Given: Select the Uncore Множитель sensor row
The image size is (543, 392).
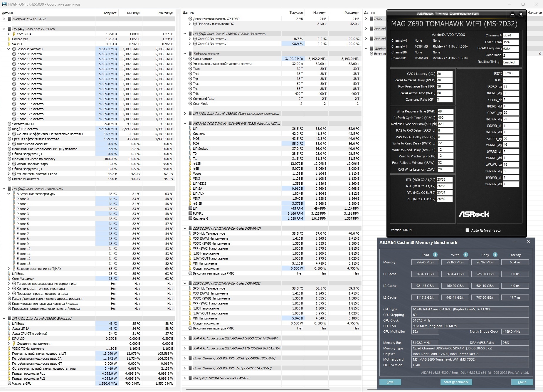Looking at the screenshot, I should pyautogui.click(x=88, y=179).
